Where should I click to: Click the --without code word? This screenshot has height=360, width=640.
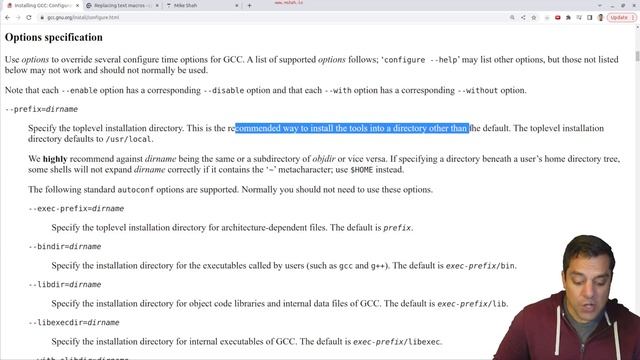(x=478, y=91)
